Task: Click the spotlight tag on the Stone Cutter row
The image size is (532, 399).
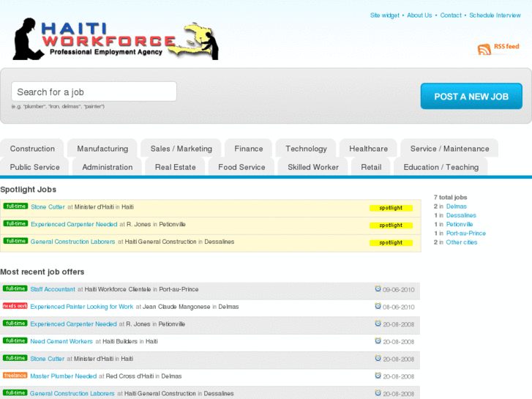Action: click(x=391, y=208)
